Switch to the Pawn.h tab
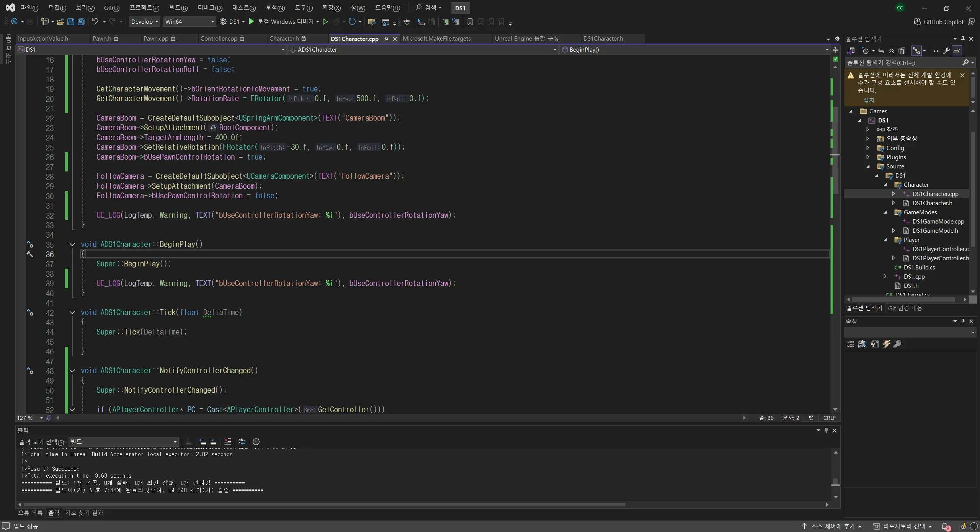 102,38
